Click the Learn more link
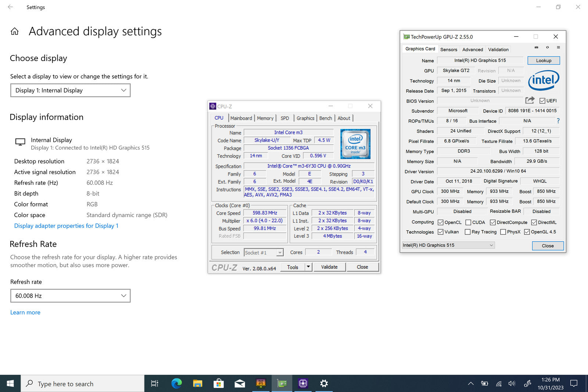This screenshot has width=588, height=392. (x=25, y=312)
